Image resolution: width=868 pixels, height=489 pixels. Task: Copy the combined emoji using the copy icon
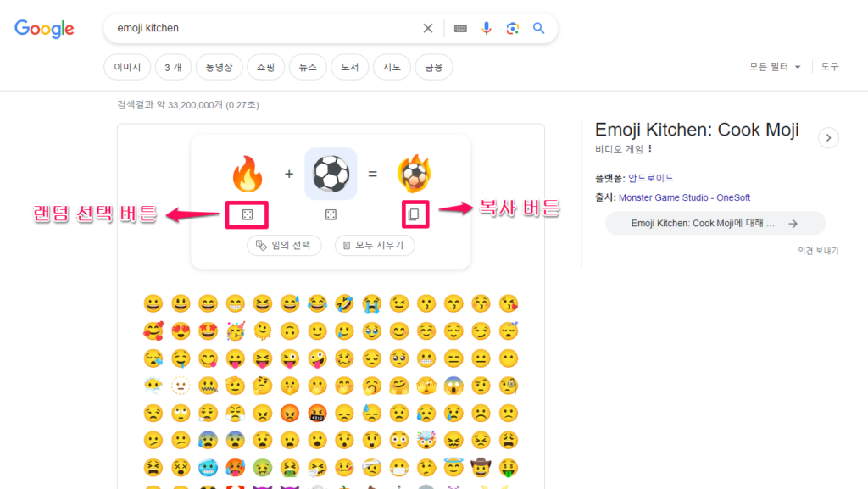tap(415, 214)
